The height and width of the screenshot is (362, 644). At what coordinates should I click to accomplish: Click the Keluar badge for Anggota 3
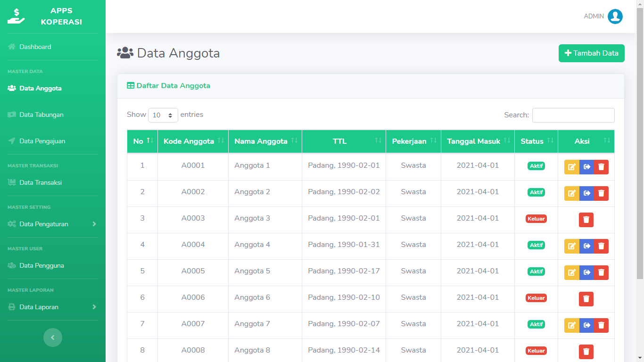point(536,219)
